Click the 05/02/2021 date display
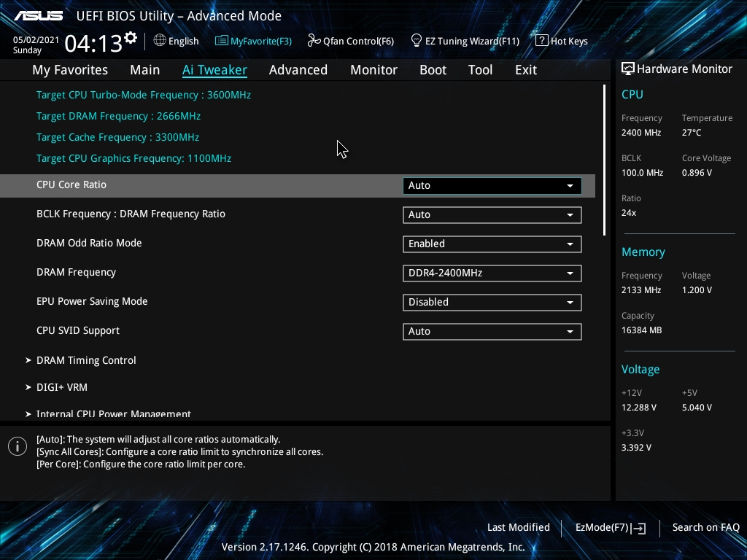 click(x=36, y=40)
